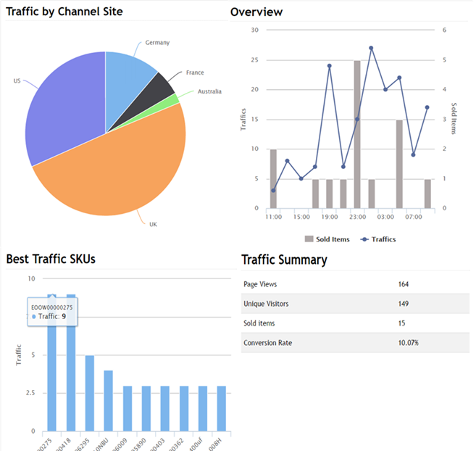
Task: Click the 23:00 x-axis label
Action: (357, 217)
